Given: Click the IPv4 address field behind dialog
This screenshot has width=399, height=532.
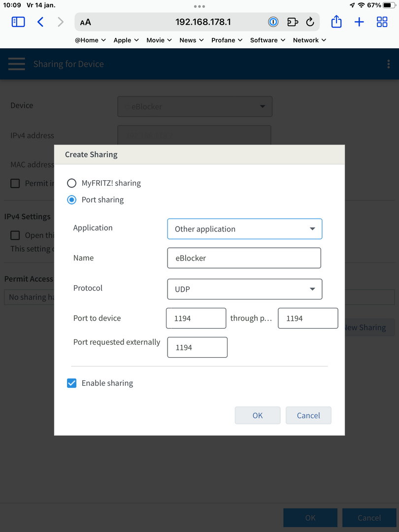Looking at the screenshot, I should 194,135.
